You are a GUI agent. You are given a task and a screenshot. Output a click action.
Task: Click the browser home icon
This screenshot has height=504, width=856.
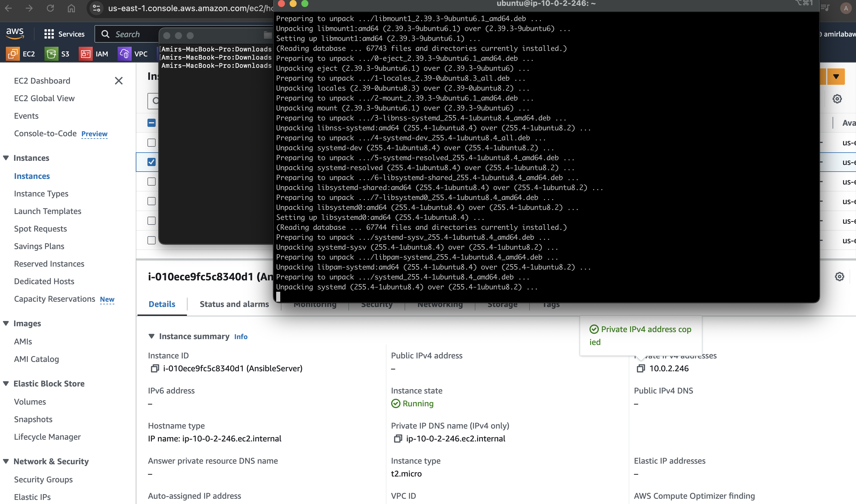click(x=71, y=8)
